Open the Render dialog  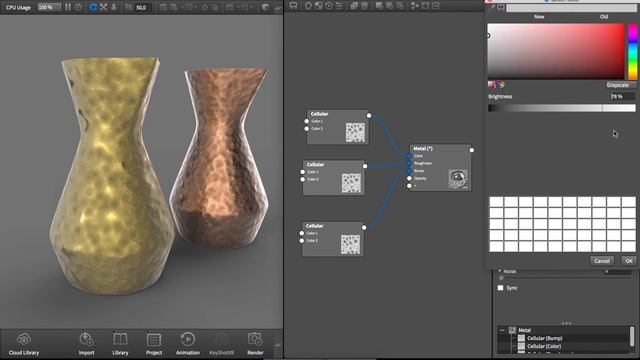tap(255, 344)
